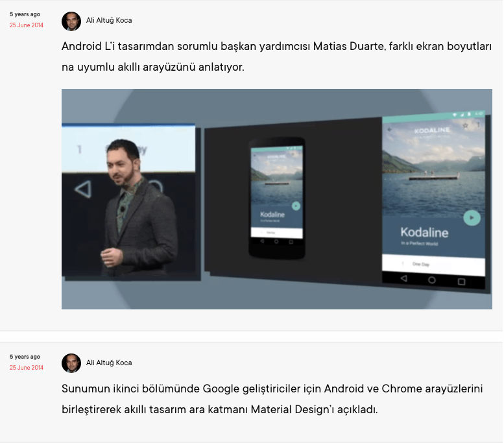Tap the back triangle on large phone navbar

tap(403, 279)
